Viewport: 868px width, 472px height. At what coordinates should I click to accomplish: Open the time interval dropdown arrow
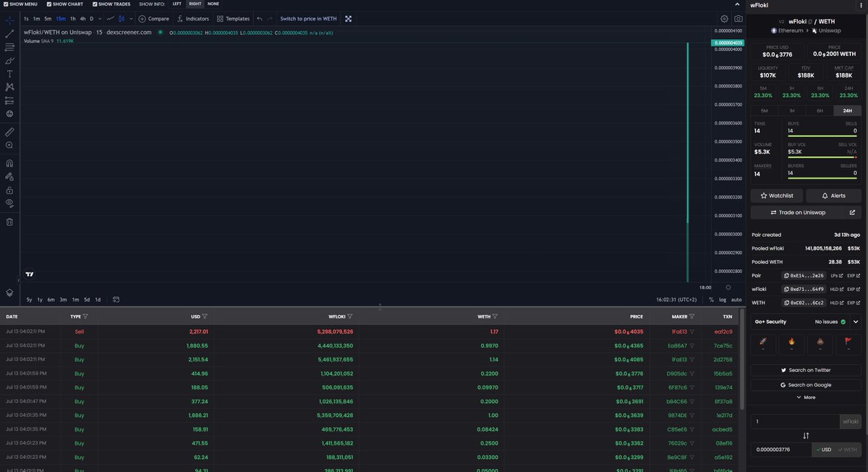pyautogui.click(x=101, y=19)
